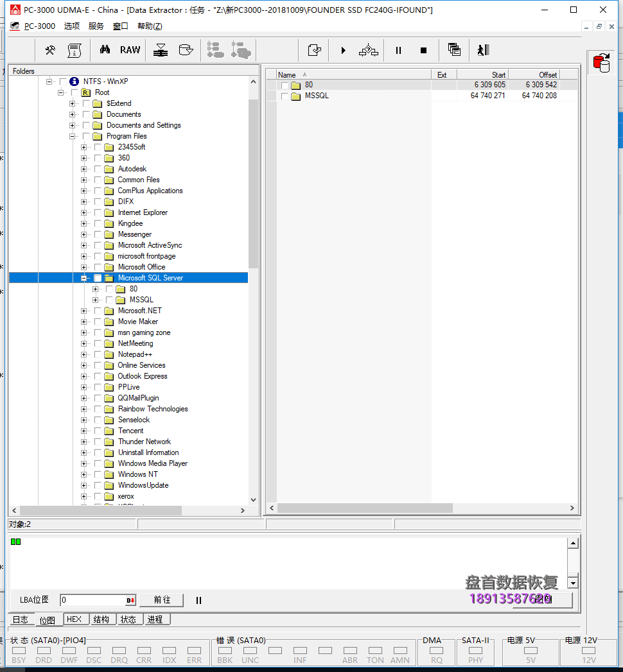623x672 pixels.
Task: Click the Play start button in toolbar
Action: [x=343, y=50]
